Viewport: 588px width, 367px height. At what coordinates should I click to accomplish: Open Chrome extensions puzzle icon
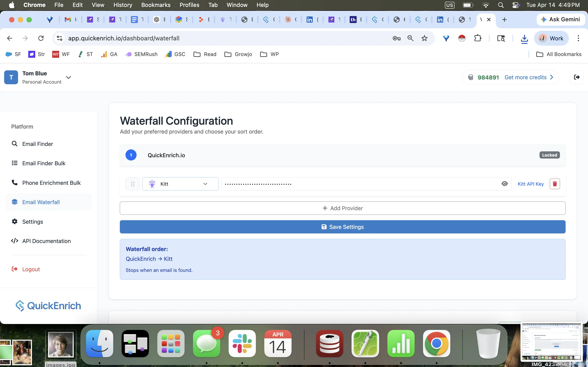point(478,38)
